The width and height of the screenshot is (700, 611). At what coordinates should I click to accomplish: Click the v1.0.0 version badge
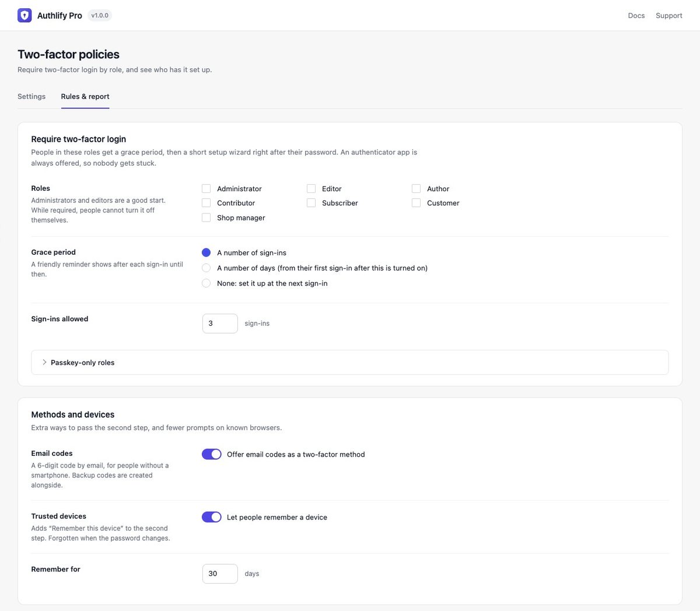click(x=100, y=16)
